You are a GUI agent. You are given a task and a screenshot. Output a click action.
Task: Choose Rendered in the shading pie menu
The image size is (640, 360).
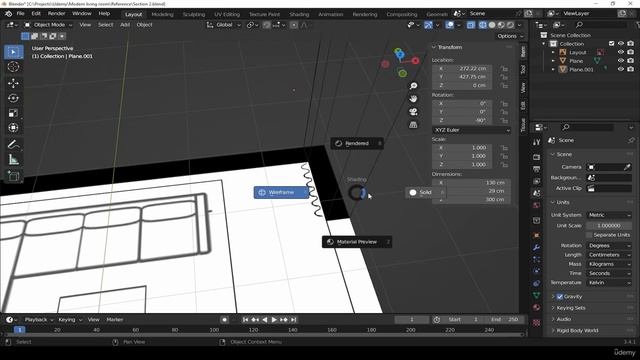click(357, 143)
